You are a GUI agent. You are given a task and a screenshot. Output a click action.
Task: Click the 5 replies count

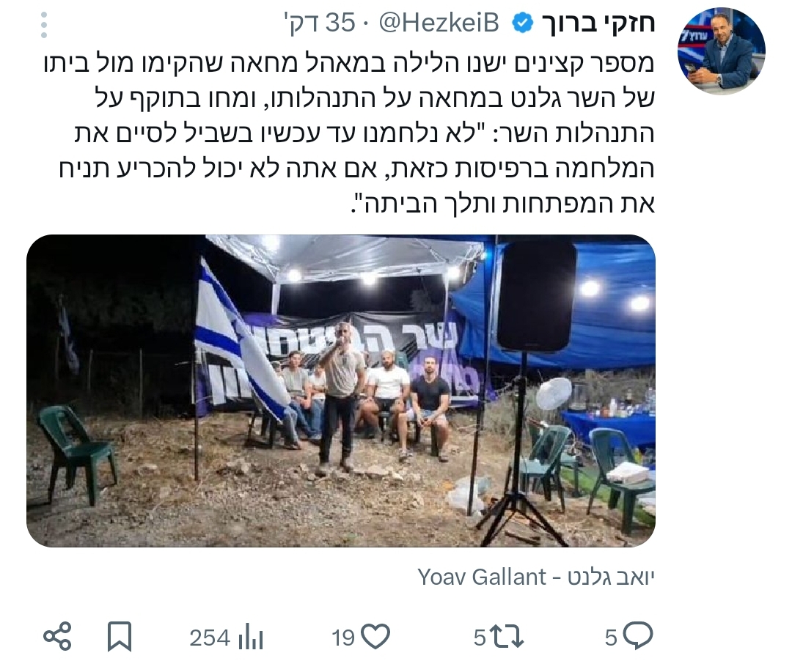[611, 638]
